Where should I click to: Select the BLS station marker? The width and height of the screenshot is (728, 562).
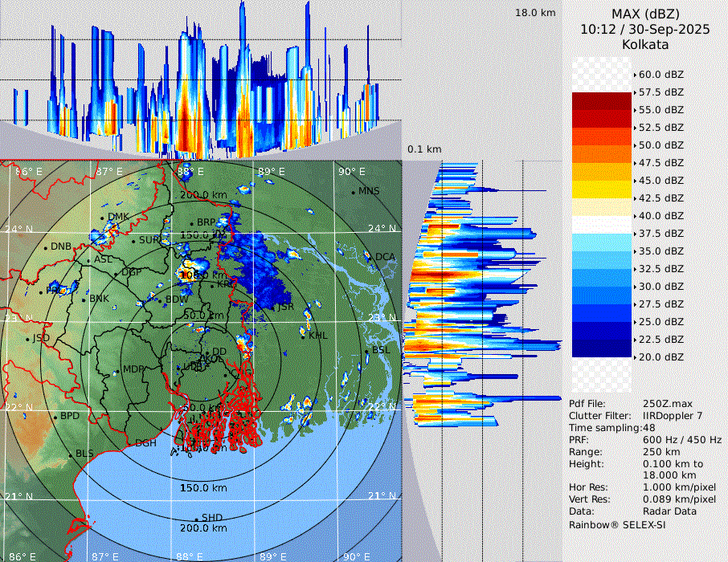(x=71, y=454)
